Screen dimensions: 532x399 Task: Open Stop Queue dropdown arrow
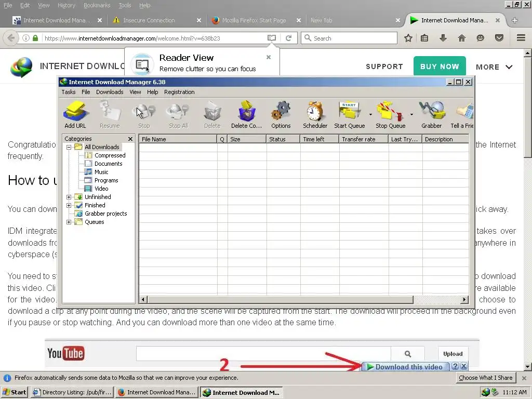pos(411,114)
